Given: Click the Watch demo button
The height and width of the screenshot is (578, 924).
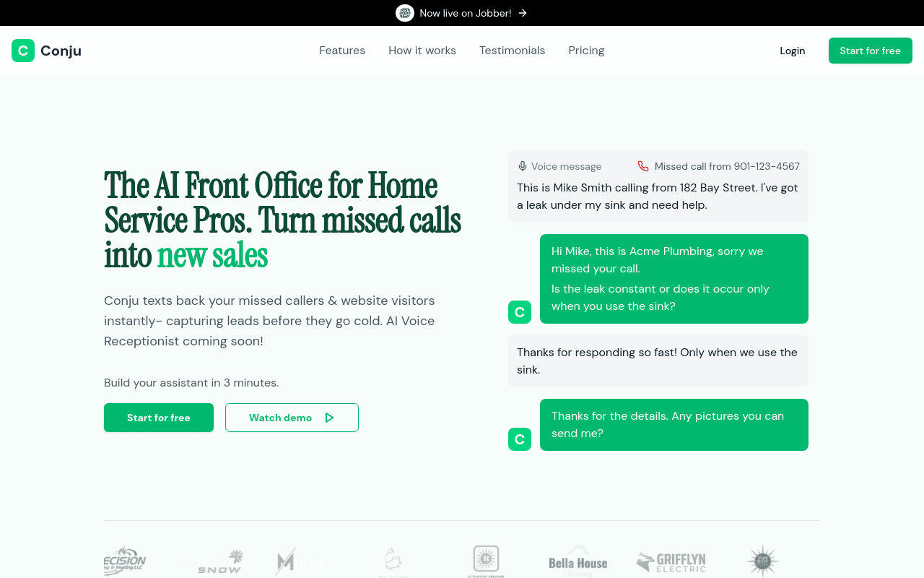Looking at the screenshot, I should (292, 418).
